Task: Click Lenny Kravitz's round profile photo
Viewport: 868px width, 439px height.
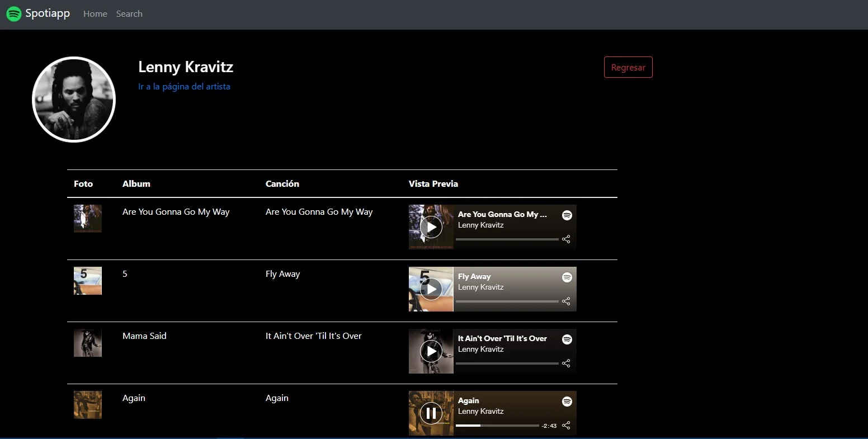Action: (x=74, y=100)
